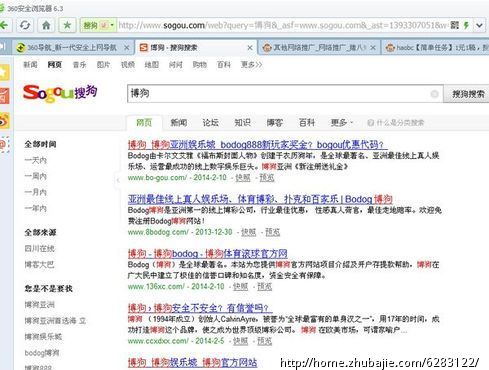Open the yellow star favorites sidebar icon
This screenshot has height=370, width=489.
click(x=4, y=72)
